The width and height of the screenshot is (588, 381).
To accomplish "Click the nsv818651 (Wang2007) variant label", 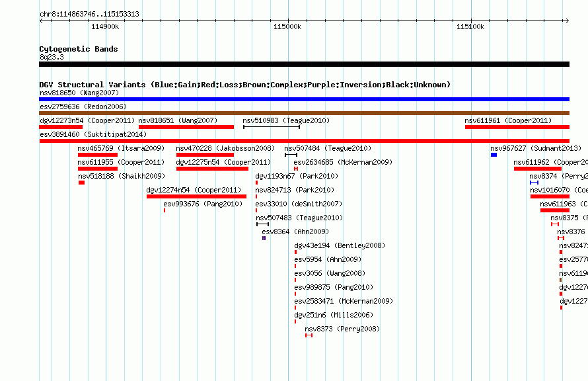I will click(178, 120).
